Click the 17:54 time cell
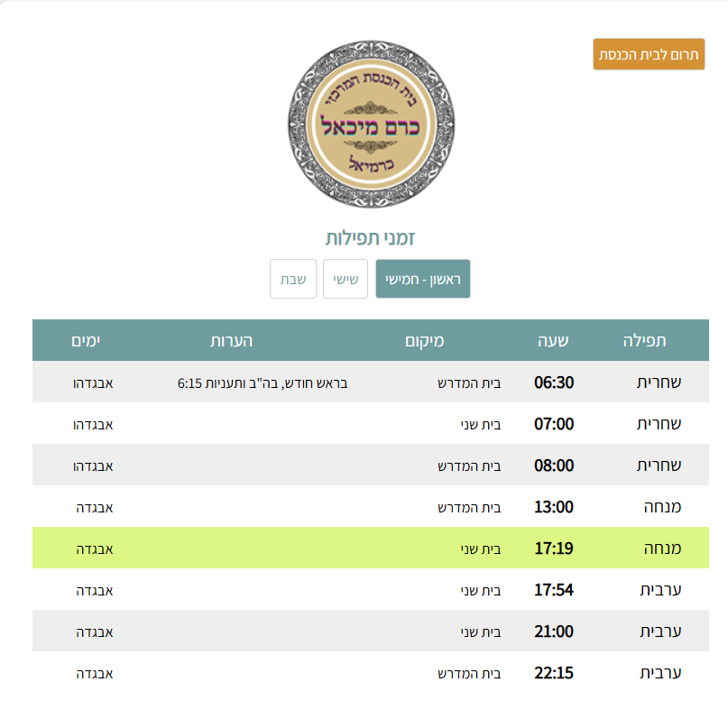Screen dimensions: 728x710 point(554,590)
